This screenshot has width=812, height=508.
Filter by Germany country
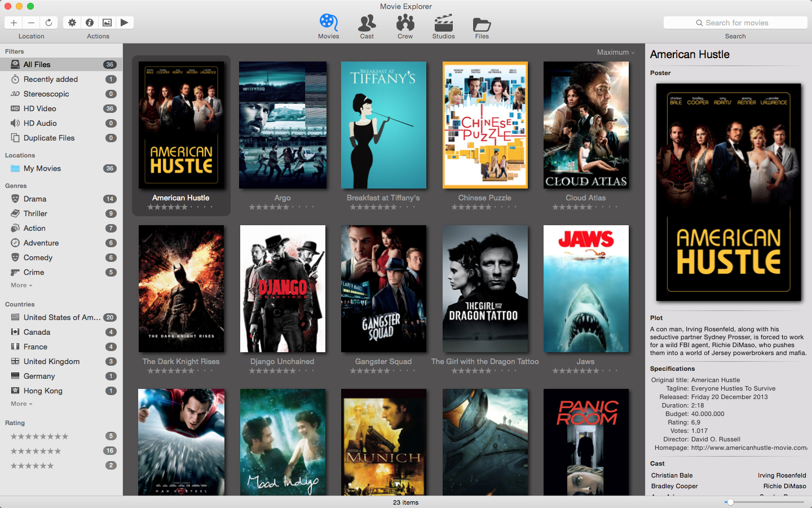61,376
